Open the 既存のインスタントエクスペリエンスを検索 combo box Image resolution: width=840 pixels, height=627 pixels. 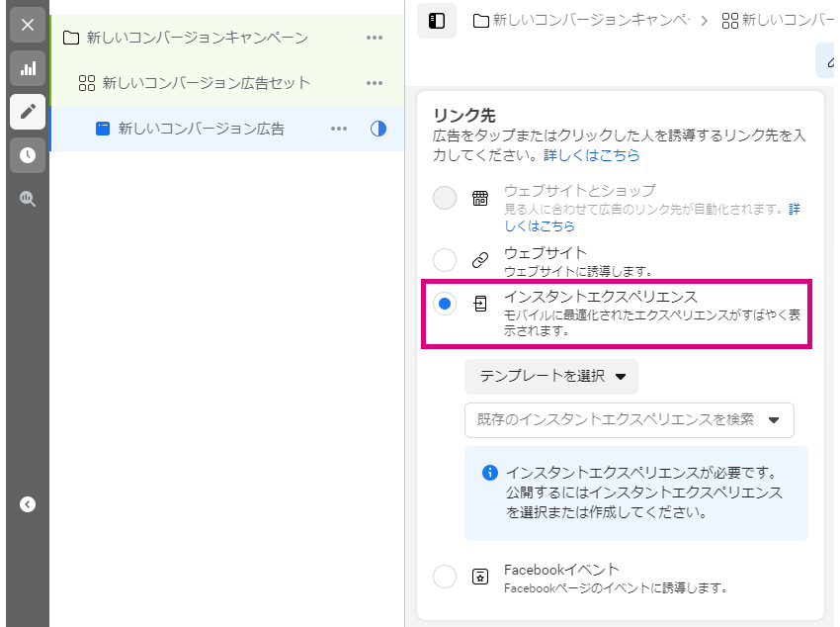(x=629, y=419)
